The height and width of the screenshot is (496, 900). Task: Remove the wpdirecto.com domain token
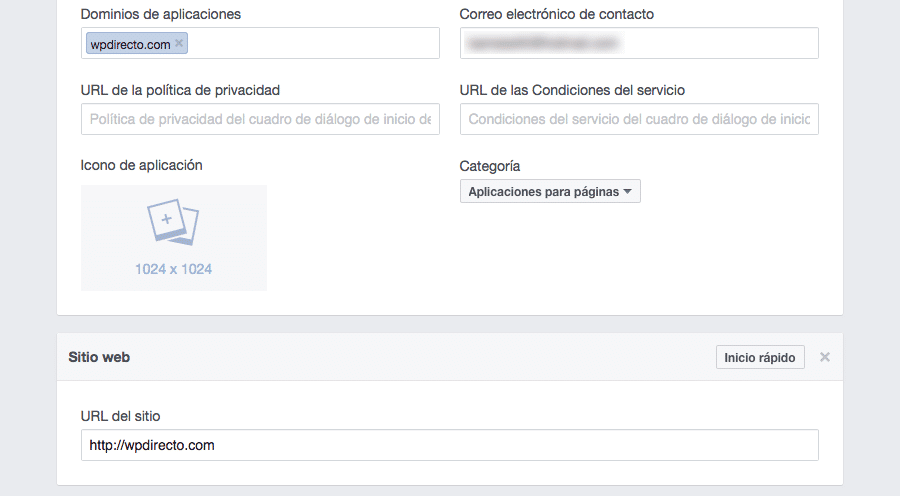(179, 43)
